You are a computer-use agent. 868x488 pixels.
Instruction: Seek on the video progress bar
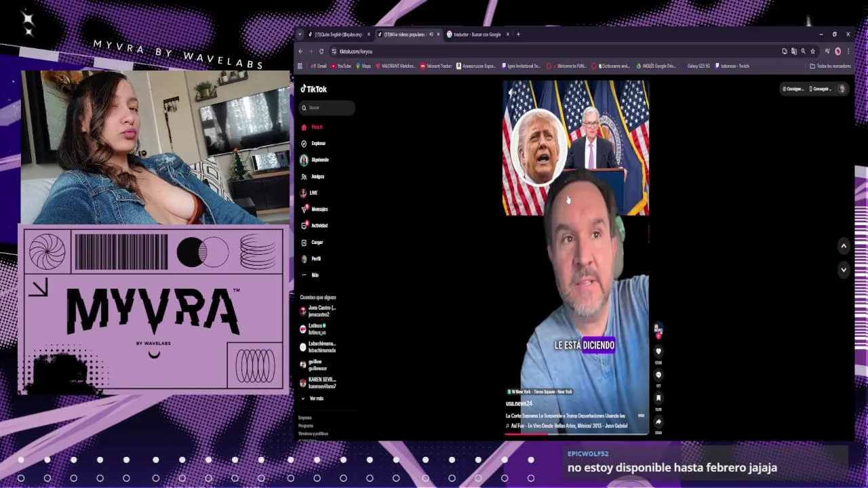pos(576,433)
